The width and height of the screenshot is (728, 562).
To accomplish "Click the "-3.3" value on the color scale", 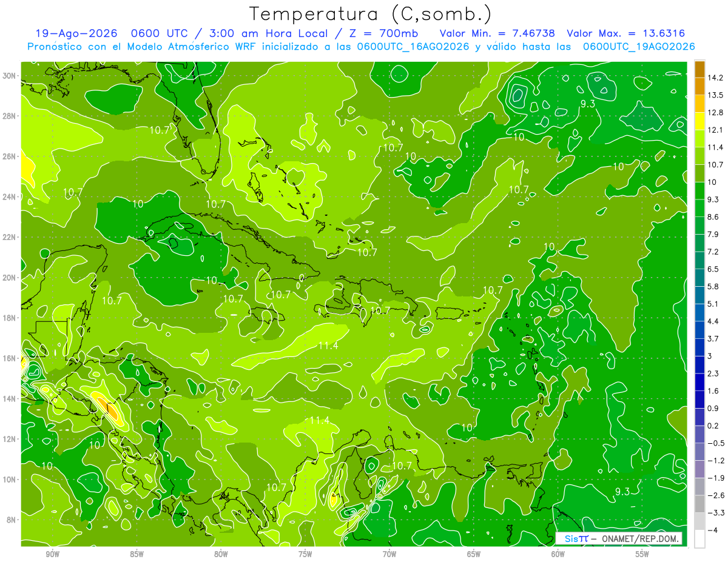I will [x=716, y=513].
